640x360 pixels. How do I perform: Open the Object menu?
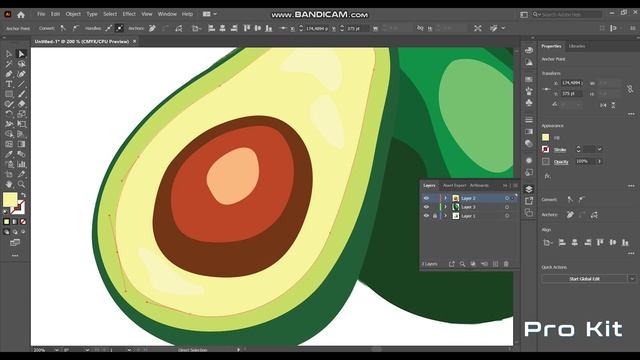[x=73, y=14]
